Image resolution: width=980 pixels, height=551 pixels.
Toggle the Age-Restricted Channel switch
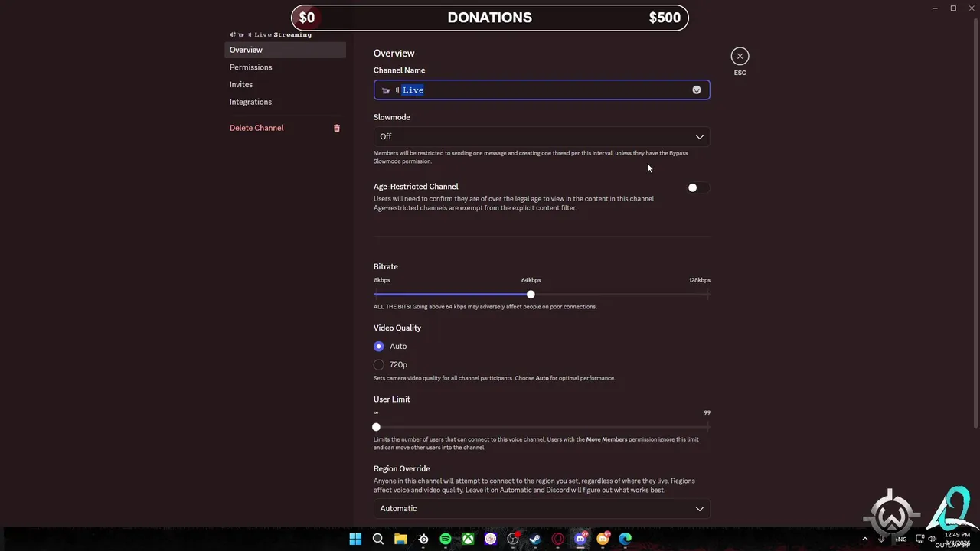697,187
